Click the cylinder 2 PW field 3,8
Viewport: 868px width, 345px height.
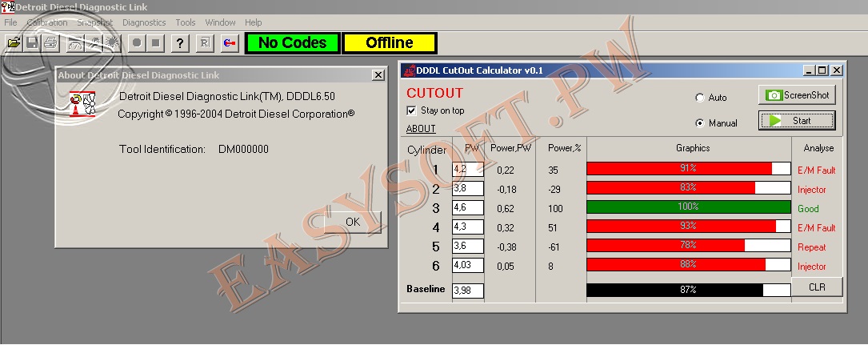(x=468, y=188)
